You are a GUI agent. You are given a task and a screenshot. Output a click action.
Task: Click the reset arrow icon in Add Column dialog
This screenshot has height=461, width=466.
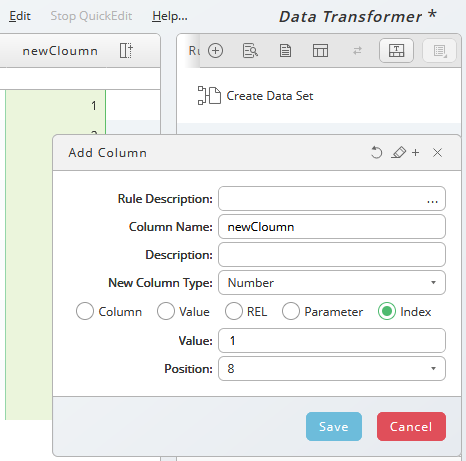376,153
